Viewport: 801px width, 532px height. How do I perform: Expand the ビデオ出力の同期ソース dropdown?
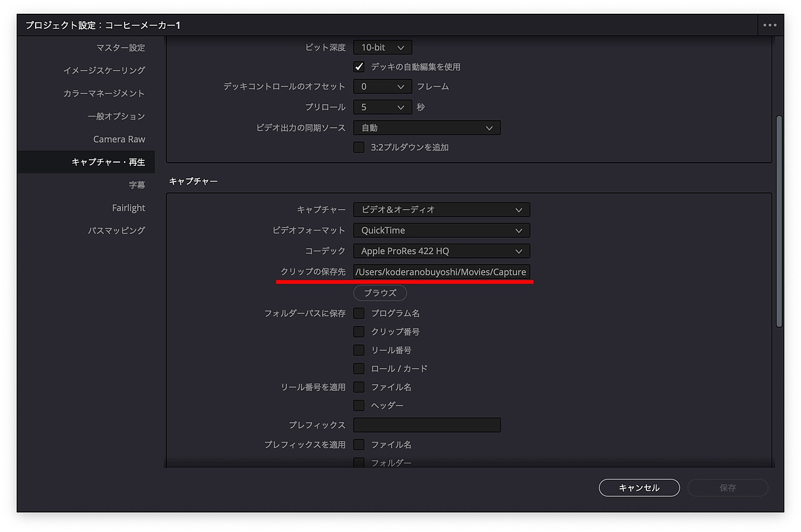pyautogui.click(x=427, y=128)
